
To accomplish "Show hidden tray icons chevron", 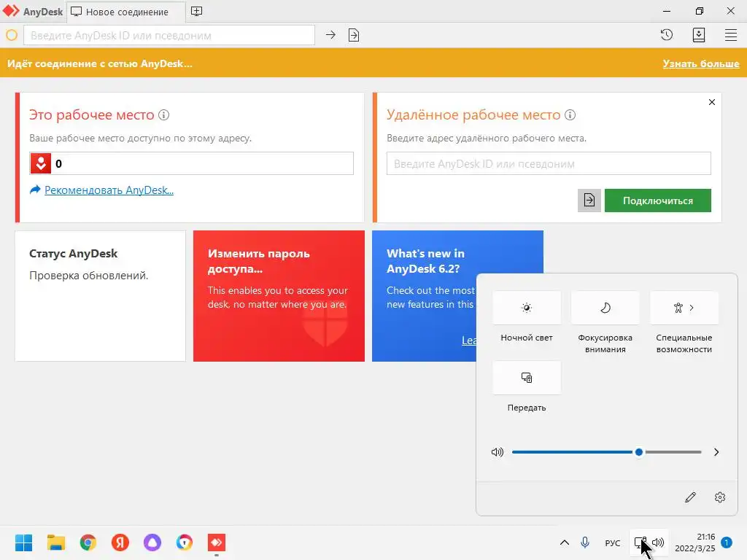I will 565,542.
